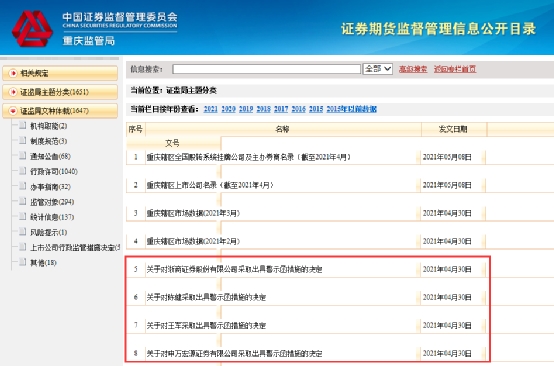Select 统计信息(137) in the tree

(52, 217)
